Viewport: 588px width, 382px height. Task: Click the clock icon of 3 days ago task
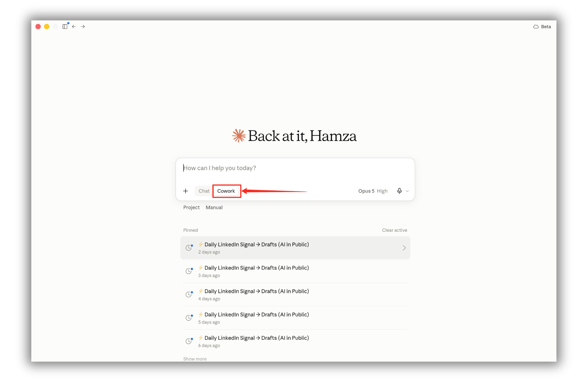(189, 271)
